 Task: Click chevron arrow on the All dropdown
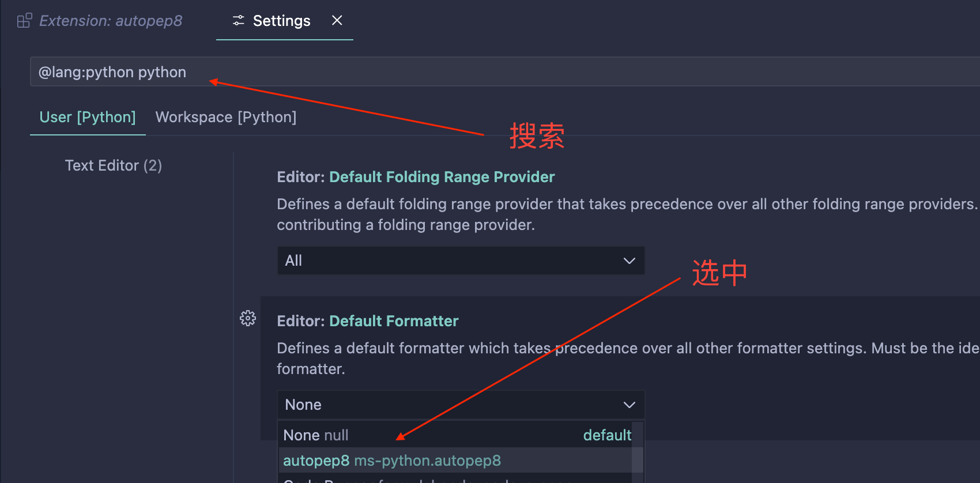[x=629, y=261]
